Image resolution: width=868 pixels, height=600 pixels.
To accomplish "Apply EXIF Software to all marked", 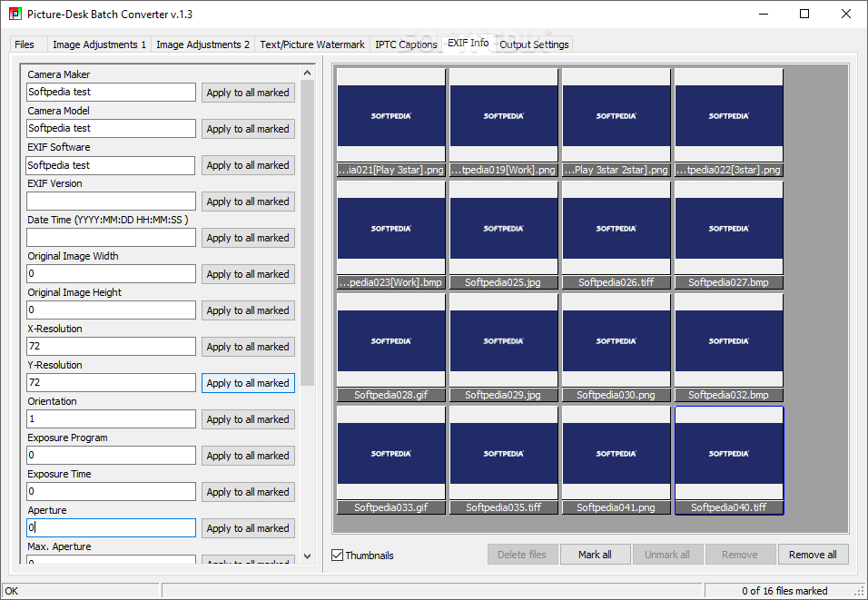I will (248, 165).
